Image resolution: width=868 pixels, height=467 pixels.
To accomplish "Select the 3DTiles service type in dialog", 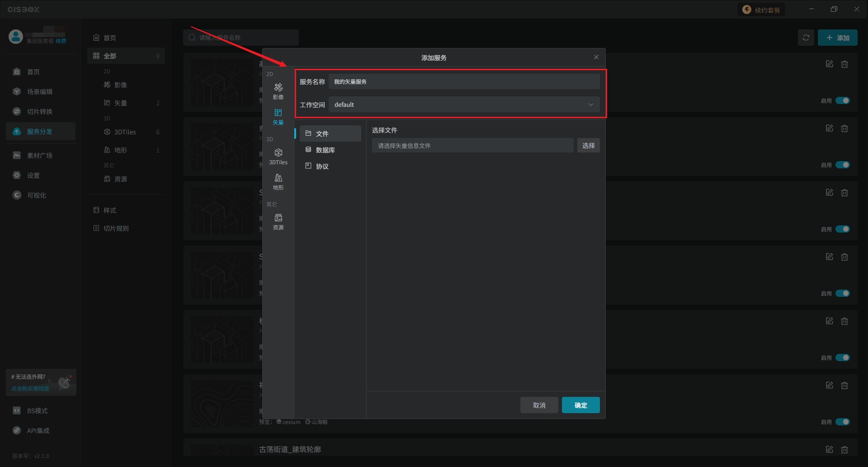I will (x=278, y=156).
